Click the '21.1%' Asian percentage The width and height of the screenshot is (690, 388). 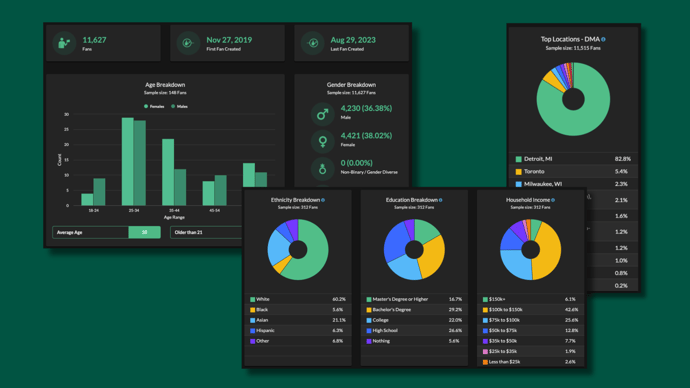pos(339,320)
